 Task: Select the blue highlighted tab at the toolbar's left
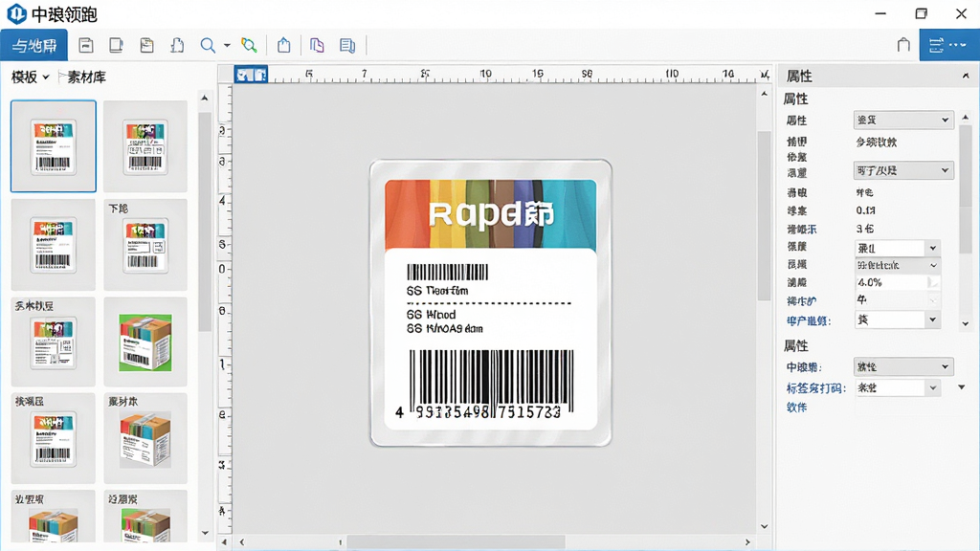click(33, 45)
